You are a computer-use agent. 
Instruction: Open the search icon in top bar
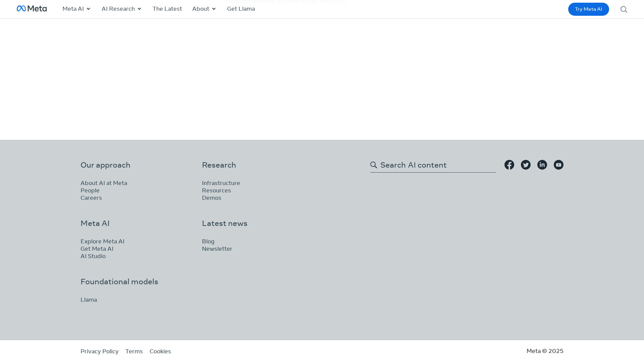click(x=624, y=9)
